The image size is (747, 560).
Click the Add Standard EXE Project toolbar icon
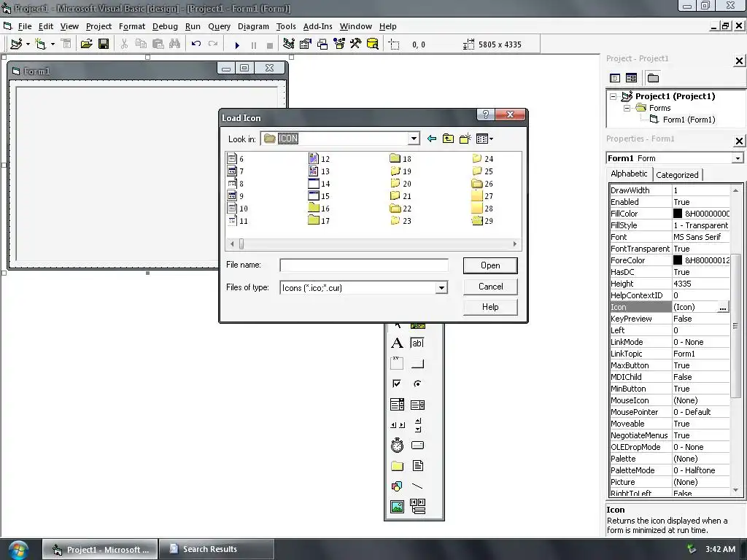click(17, 44)
